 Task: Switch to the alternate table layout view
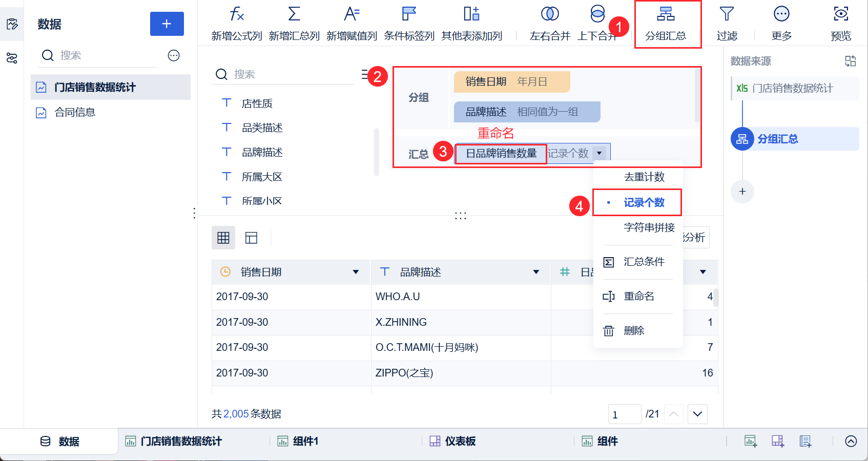click(251, 238)
